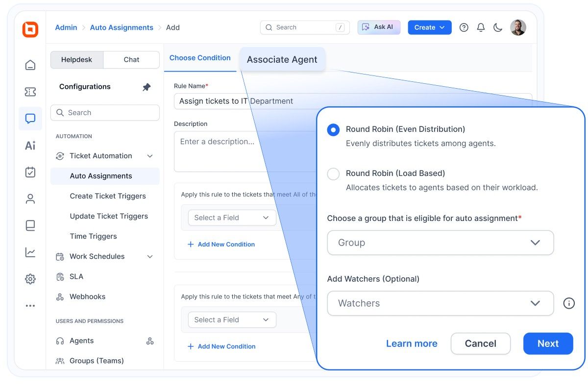The image size is (588, 392).
Task: Click the Next button
Action: 548,343
